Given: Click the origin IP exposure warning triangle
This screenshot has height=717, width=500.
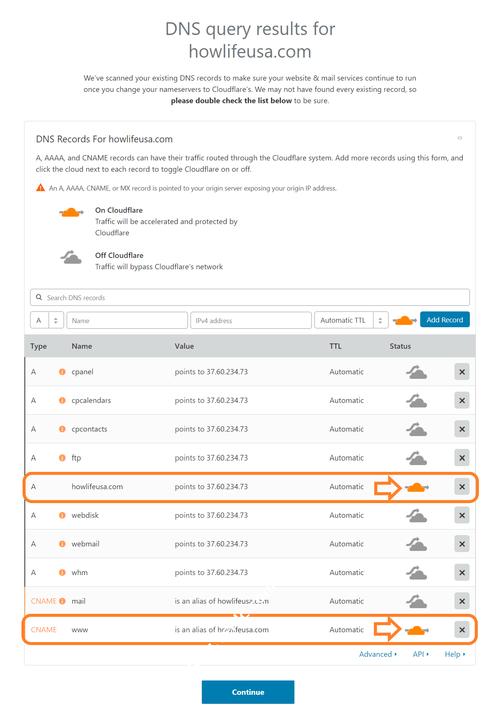Looking at the screenshot, I should pos(40,188).
